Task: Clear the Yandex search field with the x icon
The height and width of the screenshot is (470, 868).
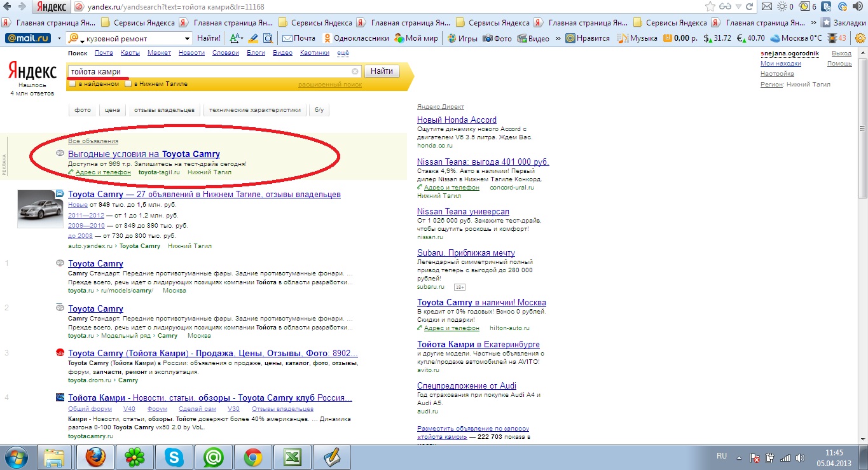Action: pos(355,71)
